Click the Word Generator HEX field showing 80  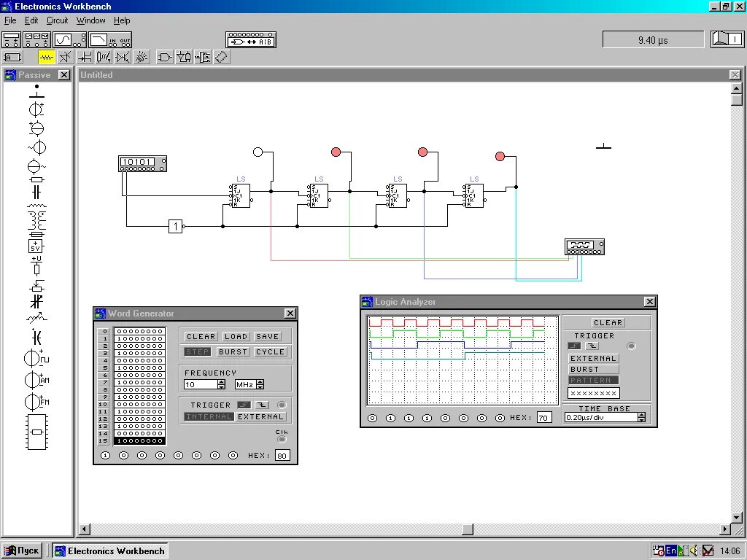coord(282,456)
